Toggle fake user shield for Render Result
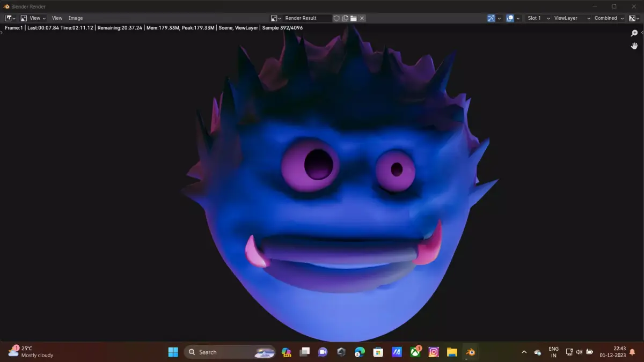Image resolution: width=644 pixels, height=362 pixels. (336, 18)
